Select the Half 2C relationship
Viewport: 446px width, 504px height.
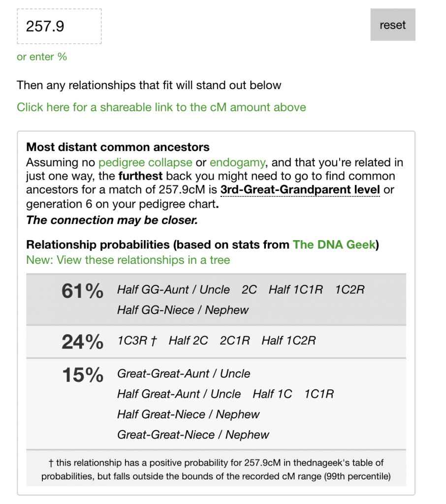[x=188, y=341]
